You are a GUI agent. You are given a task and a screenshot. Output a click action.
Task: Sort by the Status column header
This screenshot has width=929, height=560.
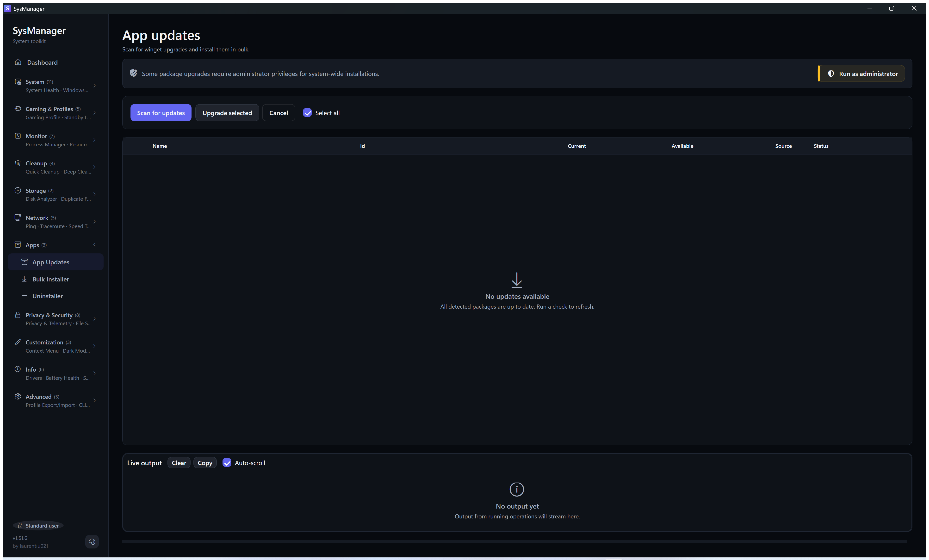tap(821, 146)
